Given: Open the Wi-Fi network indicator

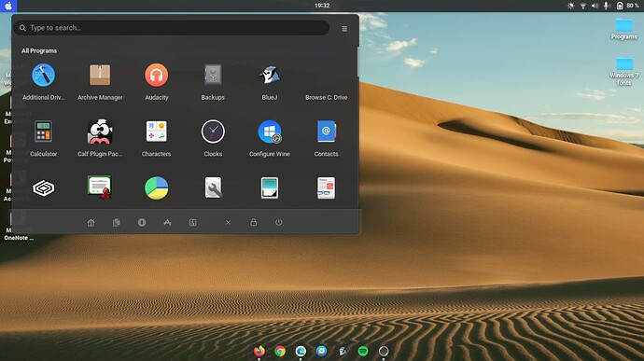Looking at the screenshot, I should (582, 6).
